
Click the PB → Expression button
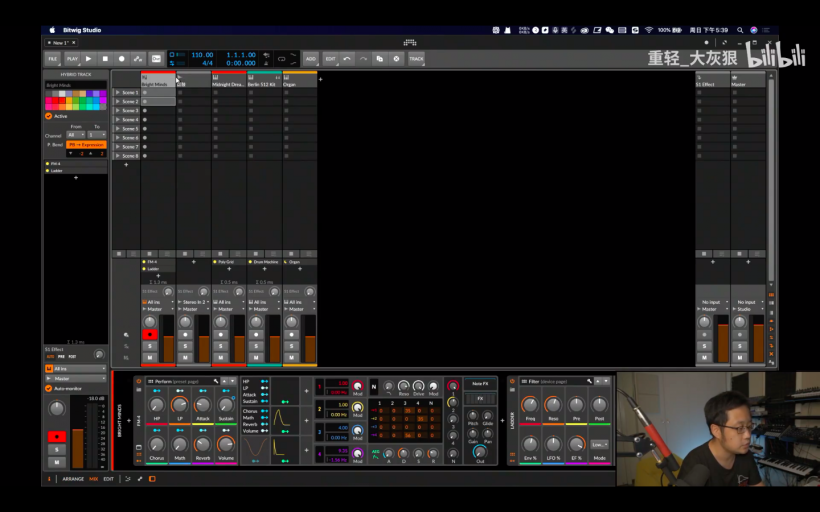[x=86, y=145]
